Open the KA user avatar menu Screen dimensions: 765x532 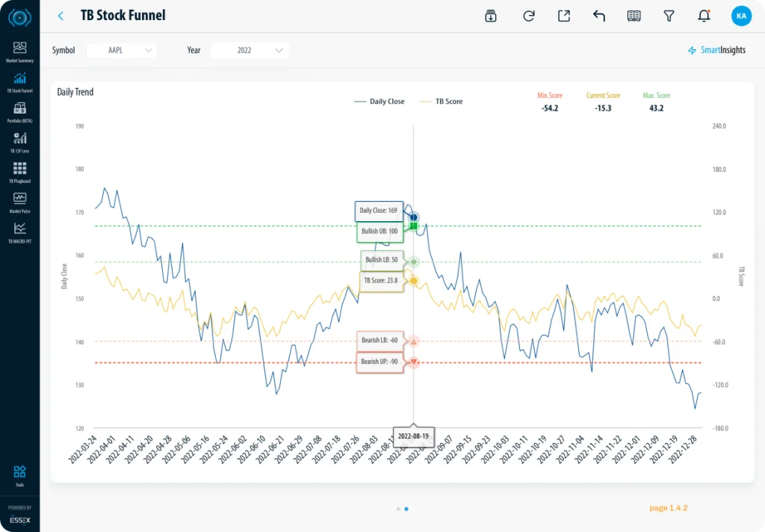(741, 16)
